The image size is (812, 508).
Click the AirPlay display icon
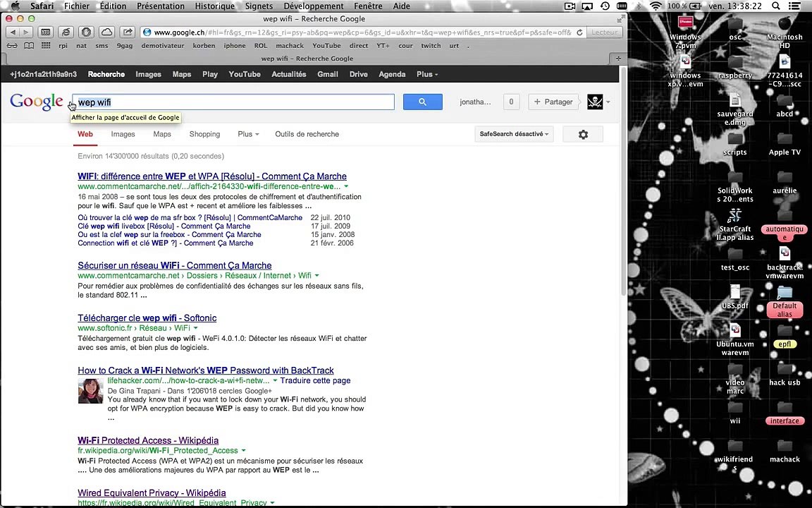tap(587, 6)
